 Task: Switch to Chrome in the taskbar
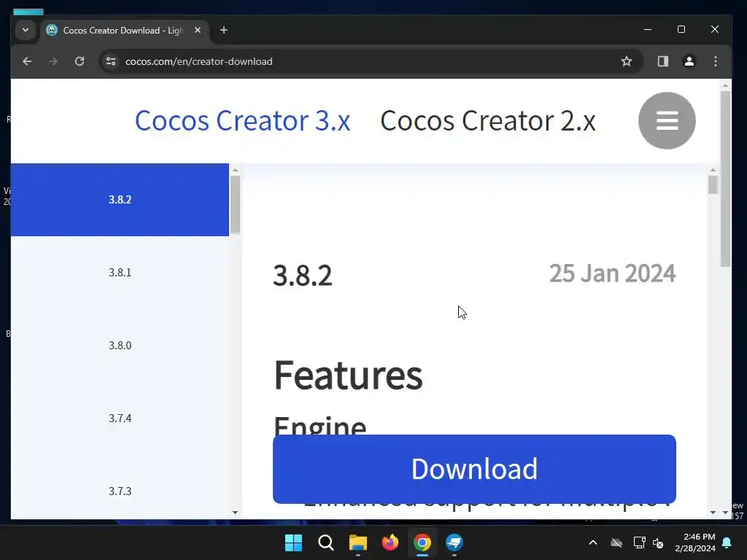(x=422, y=542)
